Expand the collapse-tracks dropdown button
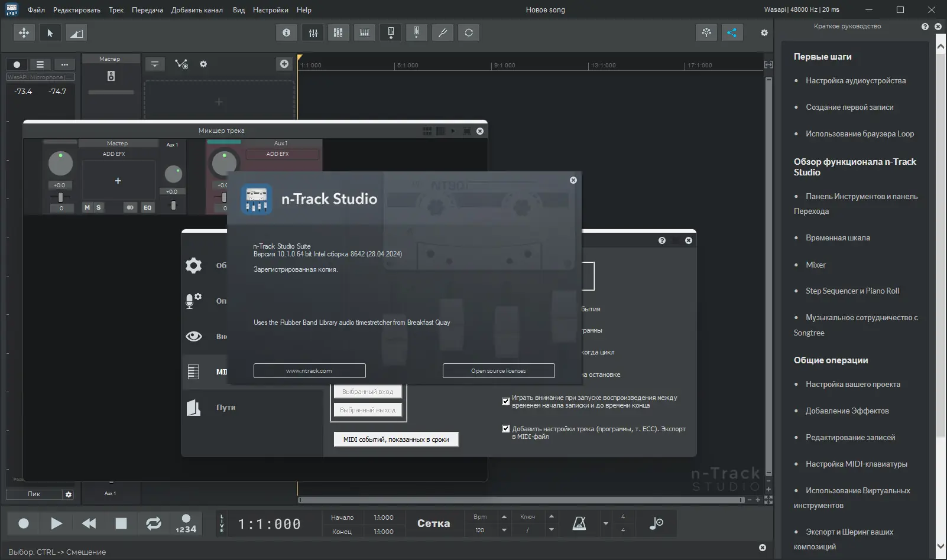This screenshot has width=947, height=560. point(155,64)
